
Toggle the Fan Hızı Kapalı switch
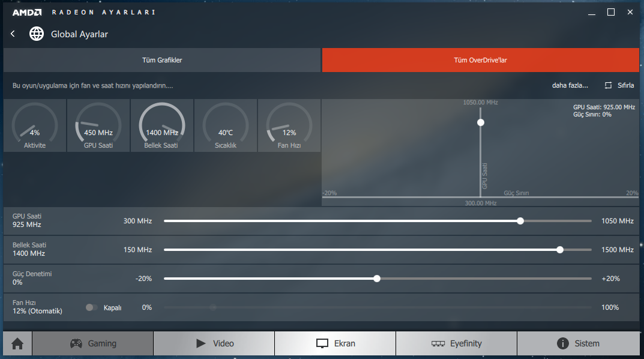click(x=91, y=307)
